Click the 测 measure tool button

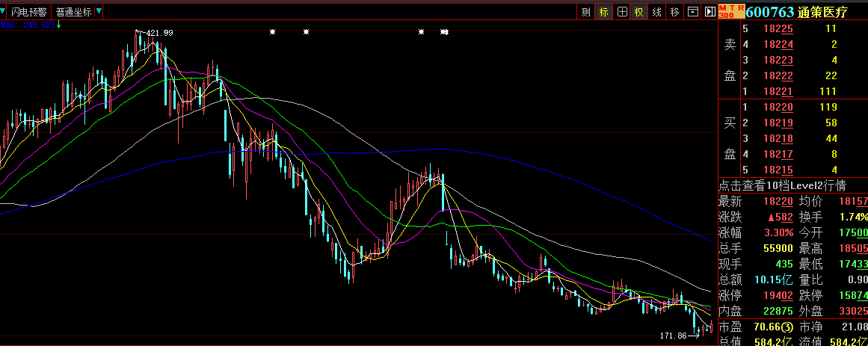[585, 12]
